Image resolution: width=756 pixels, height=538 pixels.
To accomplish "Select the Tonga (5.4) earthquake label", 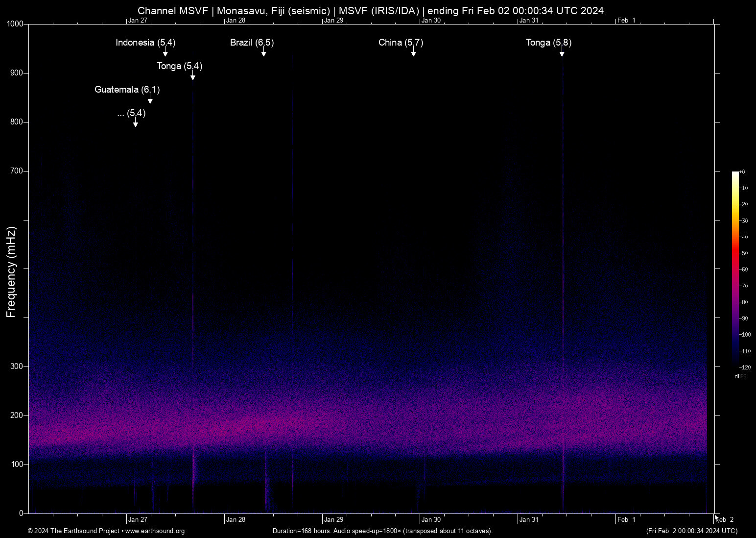I will [180, 66].
